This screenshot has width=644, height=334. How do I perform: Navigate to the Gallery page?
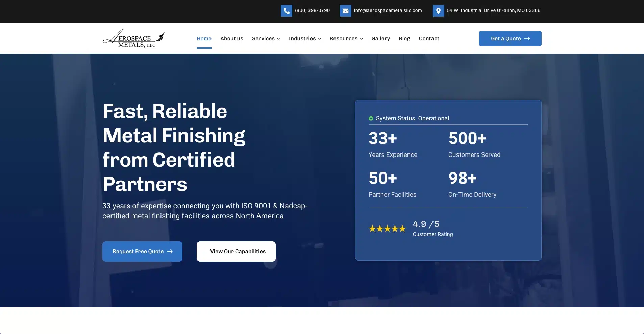click(x=380, y=39)
